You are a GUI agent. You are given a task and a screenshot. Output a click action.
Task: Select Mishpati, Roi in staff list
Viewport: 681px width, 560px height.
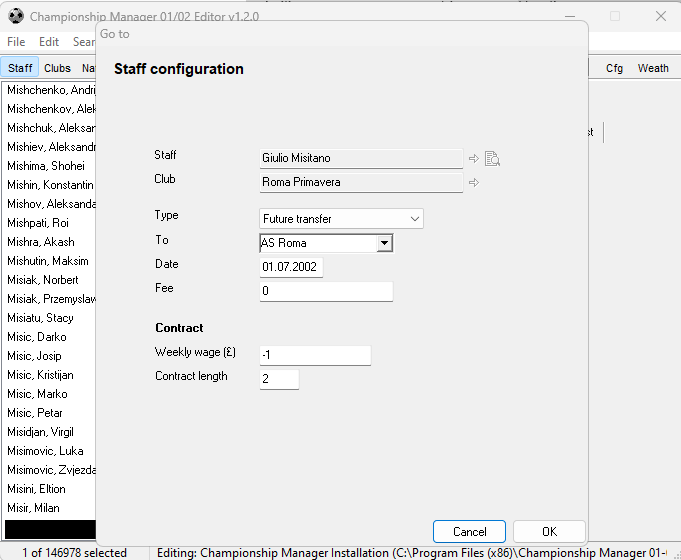[x=50, y=223]
